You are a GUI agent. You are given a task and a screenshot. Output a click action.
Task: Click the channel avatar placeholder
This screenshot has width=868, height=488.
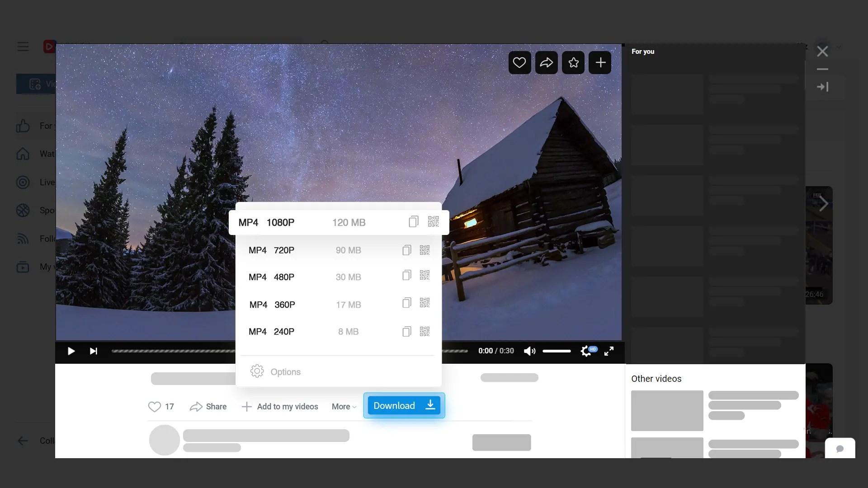point(165,440)
